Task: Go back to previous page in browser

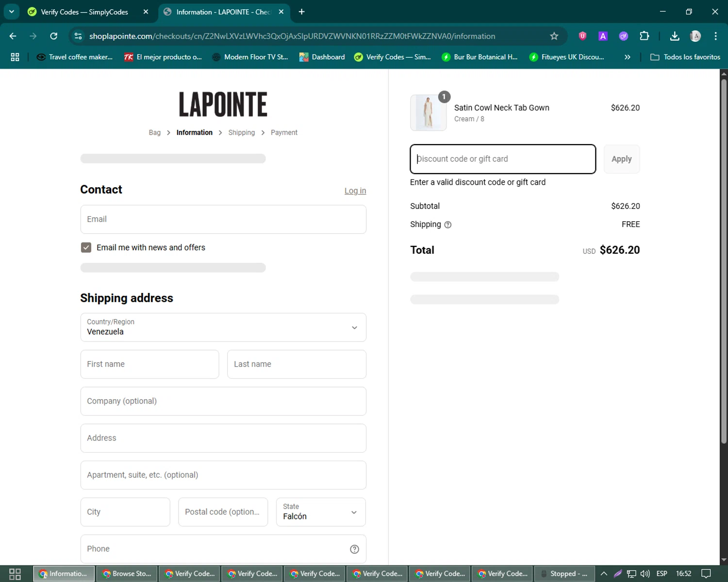Action: pos(13,36)
